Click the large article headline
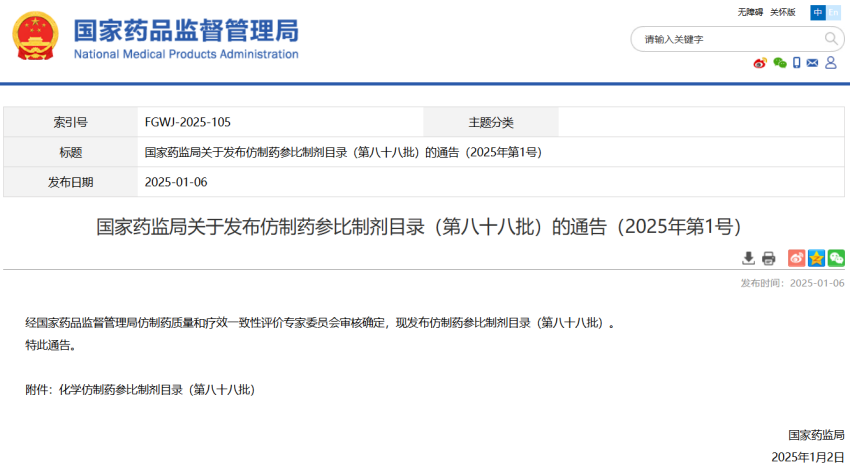 click(x=418, y=227)
